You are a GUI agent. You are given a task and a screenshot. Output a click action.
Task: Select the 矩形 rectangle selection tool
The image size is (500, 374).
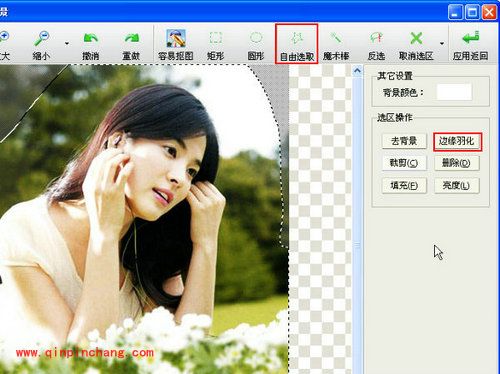215,45
